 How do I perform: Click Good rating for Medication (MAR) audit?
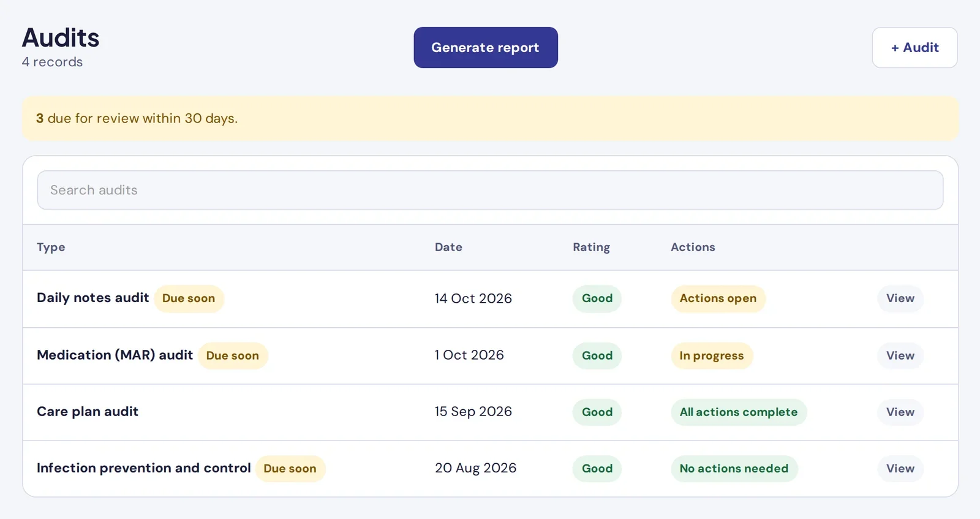597,355
